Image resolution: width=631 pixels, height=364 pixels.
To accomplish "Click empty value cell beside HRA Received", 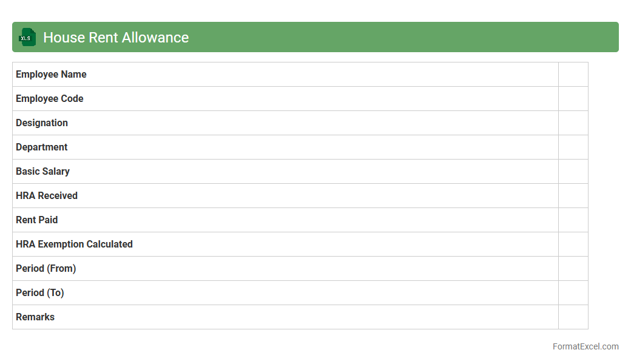I will (x=573, y=195).
